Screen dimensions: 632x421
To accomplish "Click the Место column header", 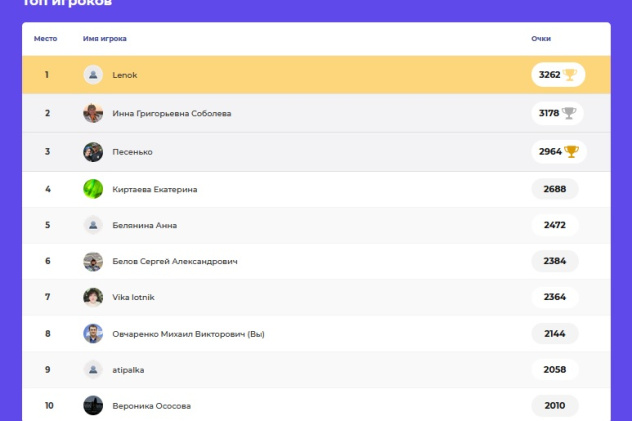I will pyautogui.click(x=45, y=38).
